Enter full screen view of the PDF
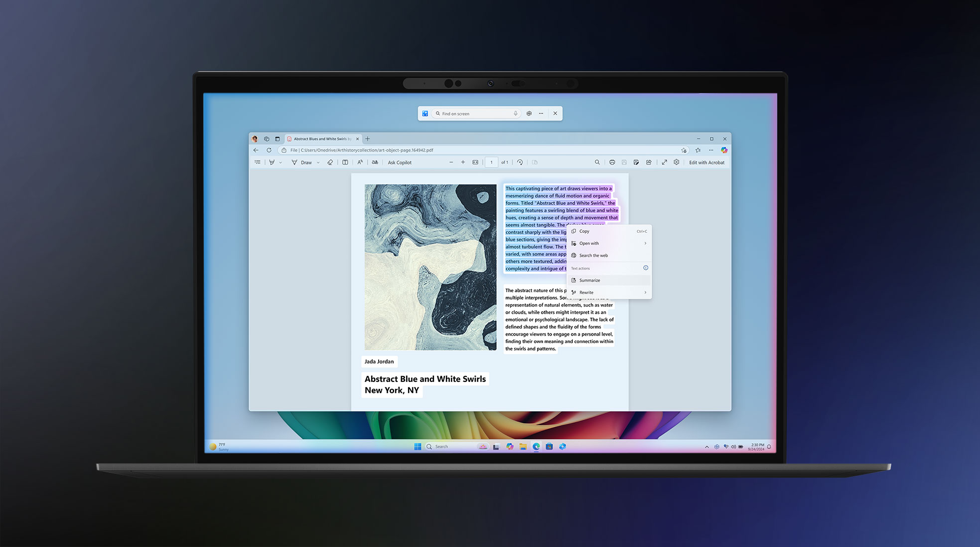The image size is (980, 547). pyautogui.click(x=665, y=162)
